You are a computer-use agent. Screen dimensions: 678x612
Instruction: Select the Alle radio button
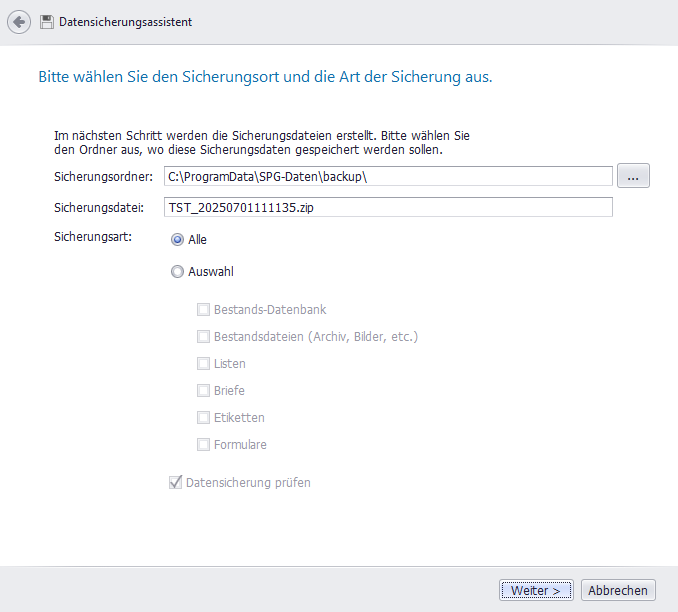[x=178, y=240]
